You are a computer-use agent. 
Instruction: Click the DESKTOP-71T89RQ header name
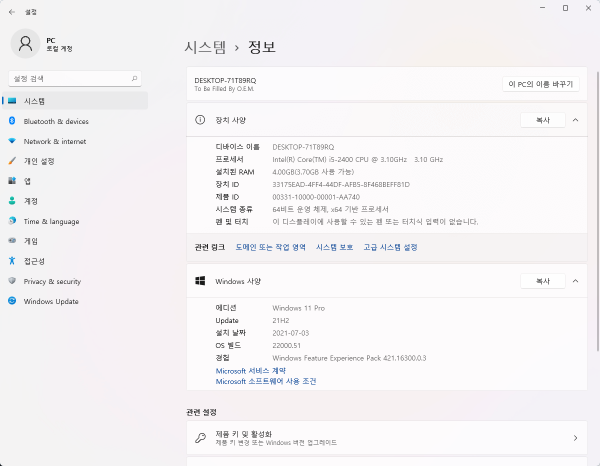pyautogui.click(x=225, y=80)
